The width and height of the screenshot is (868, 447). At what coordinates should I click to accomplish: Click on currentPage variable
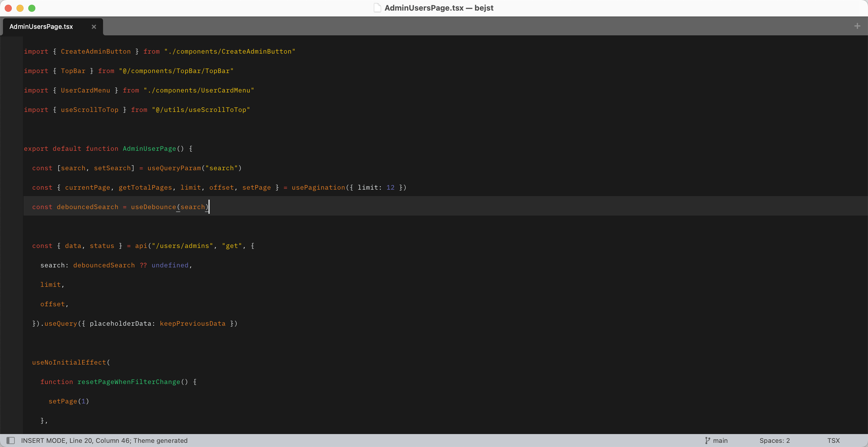click(88, 188)
